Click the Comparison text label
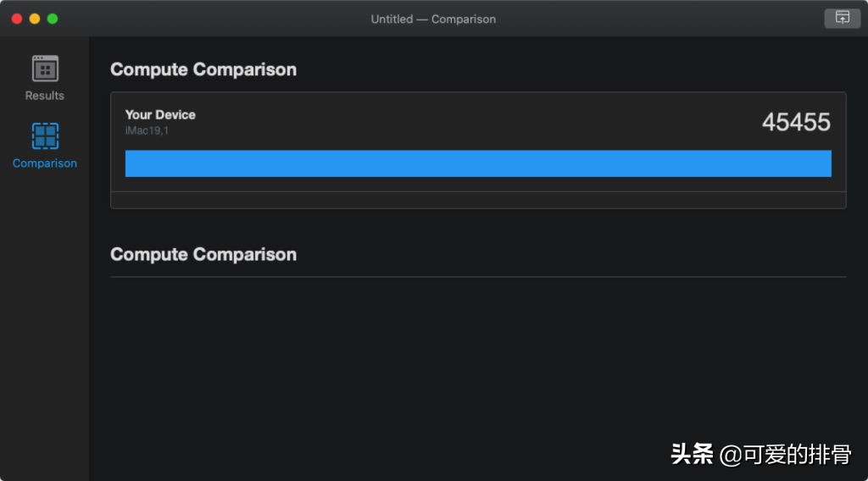 tap(45, 163)
